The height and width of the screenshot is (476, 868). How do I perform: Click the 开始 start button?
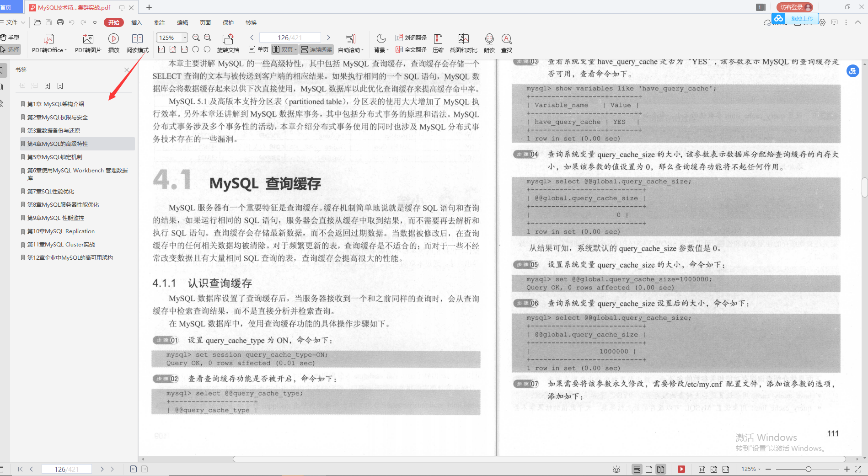click(x=113, y=22)
